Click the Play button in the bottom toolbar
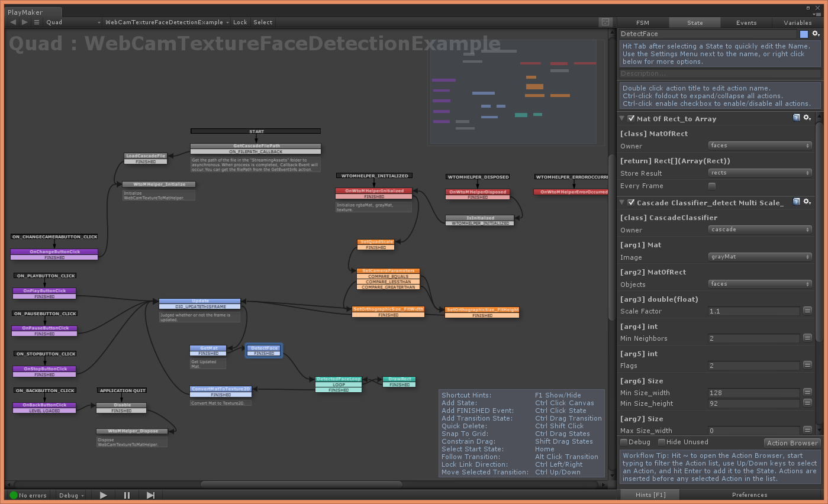 (x=104, y=495)
